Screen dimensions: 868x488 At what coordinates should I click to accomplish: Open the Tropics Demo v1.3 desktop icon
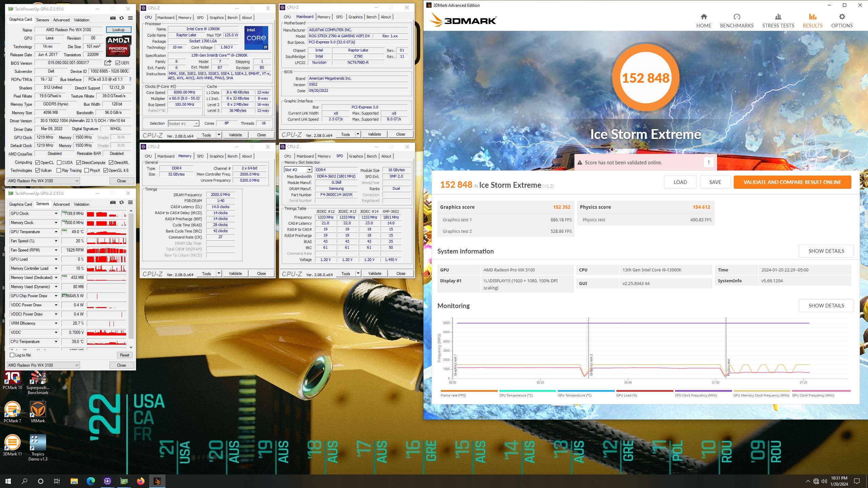pos(38,447)
